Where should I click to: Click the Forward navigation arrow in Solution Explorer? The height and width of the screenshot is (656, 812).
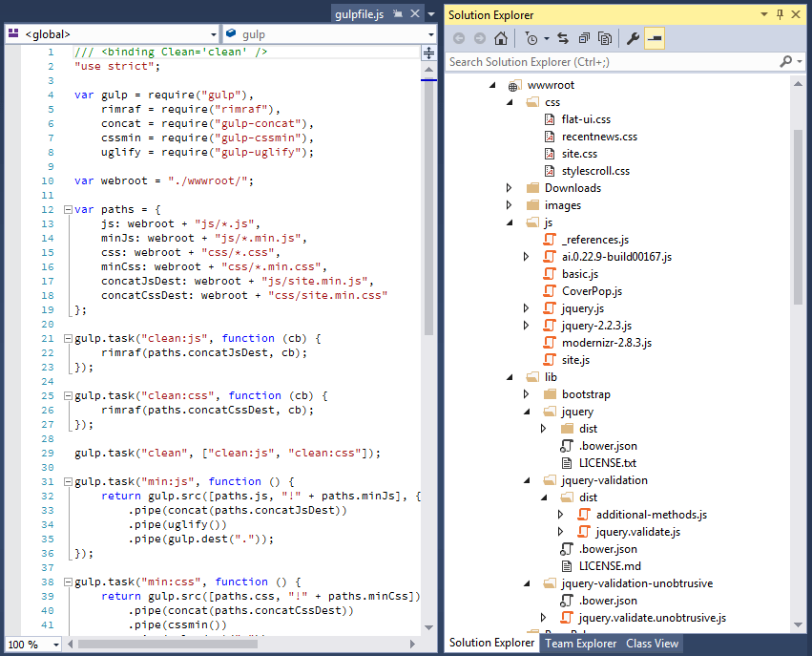pos(480,38)
